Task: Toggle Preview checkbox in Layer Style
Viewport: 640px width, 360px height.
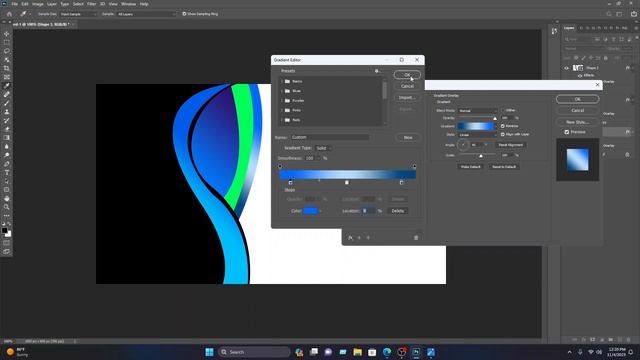Action: pyautogui.click(x=567, y=132)
